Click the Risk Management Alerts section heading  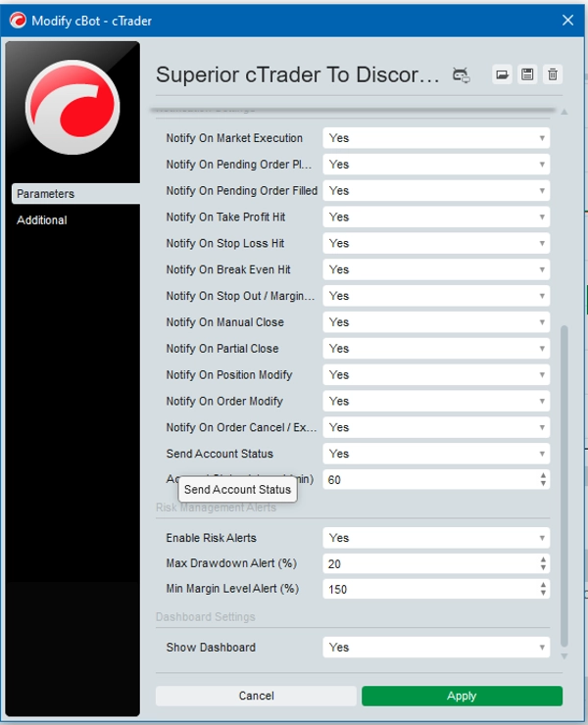click(216, 508)
